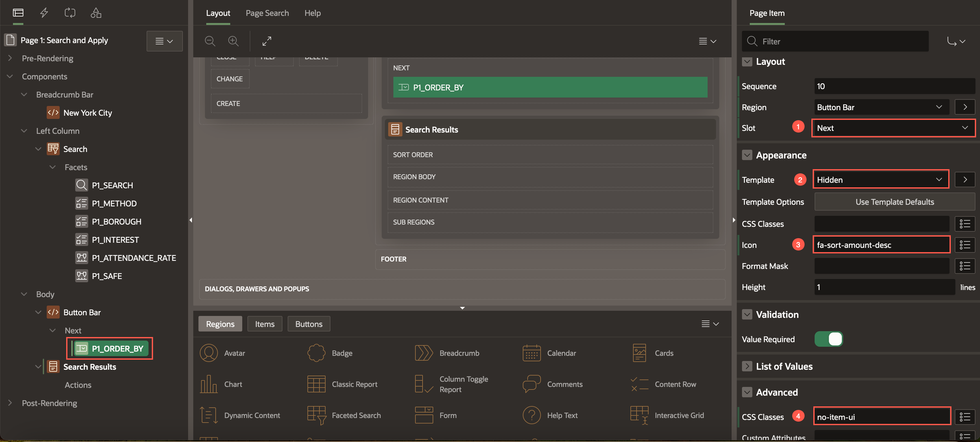The image size is (980, 442).
Task: Collapse the Validation property group
Action: point(747,314)
